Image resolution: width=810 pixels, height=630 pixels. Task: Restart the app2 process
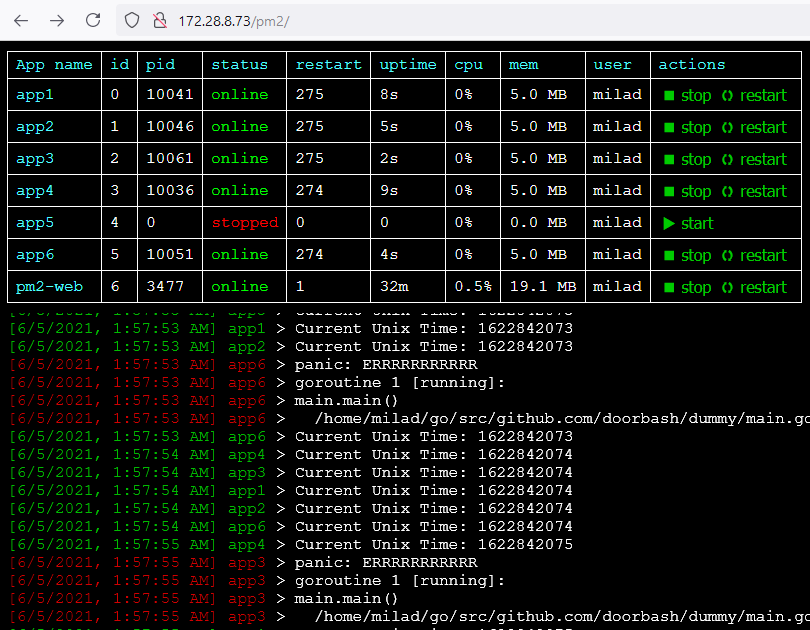coord(754,128)
